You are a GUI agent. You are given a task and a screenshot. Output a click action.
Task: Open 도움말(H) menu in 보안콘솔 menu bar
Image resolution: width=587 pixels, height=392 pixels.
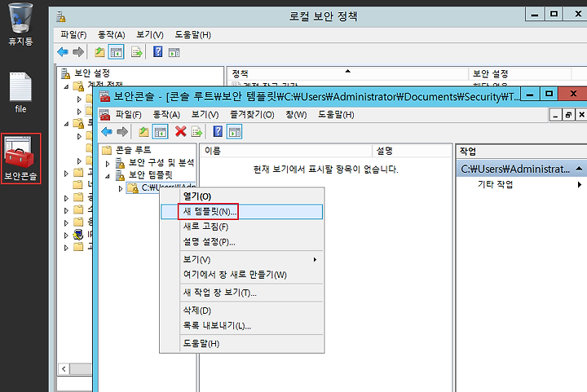coord(336,114)
